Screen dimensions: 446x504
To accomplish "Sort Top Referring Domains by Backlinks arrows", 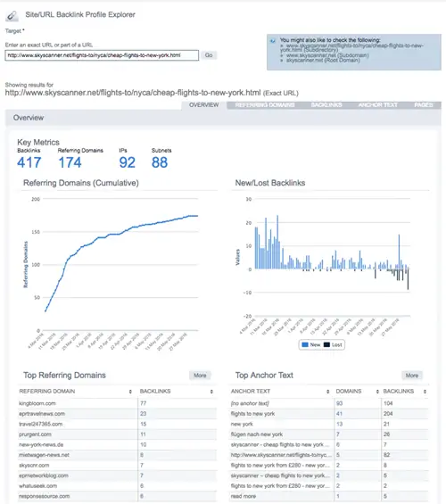I will [211, 392].
